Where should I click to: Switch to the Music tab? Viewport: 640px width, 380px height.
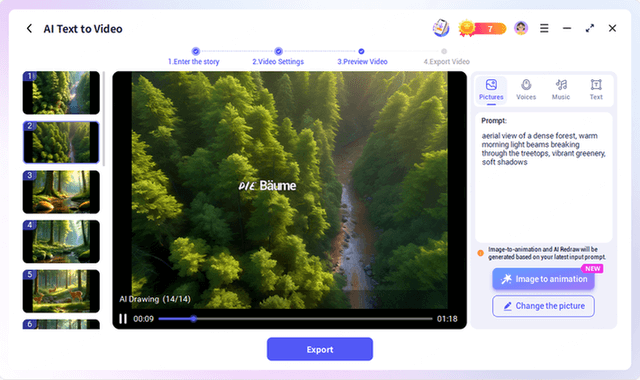click(x=561, y=90)
